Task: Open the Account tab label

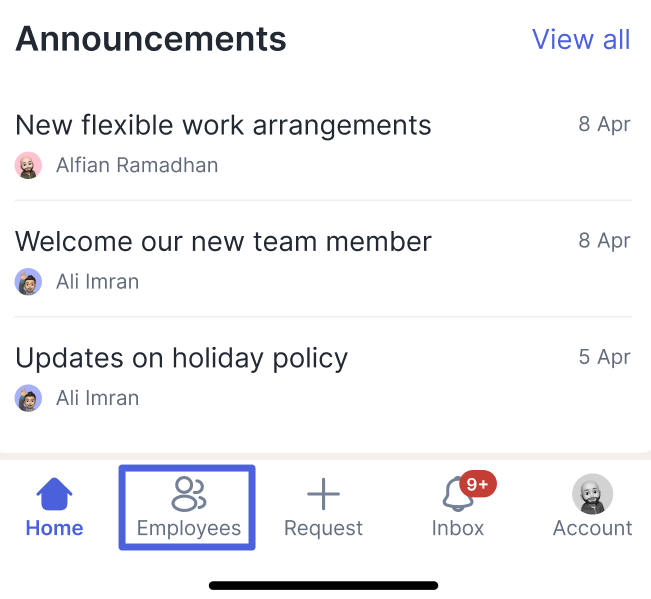Action: click(592, 528)
